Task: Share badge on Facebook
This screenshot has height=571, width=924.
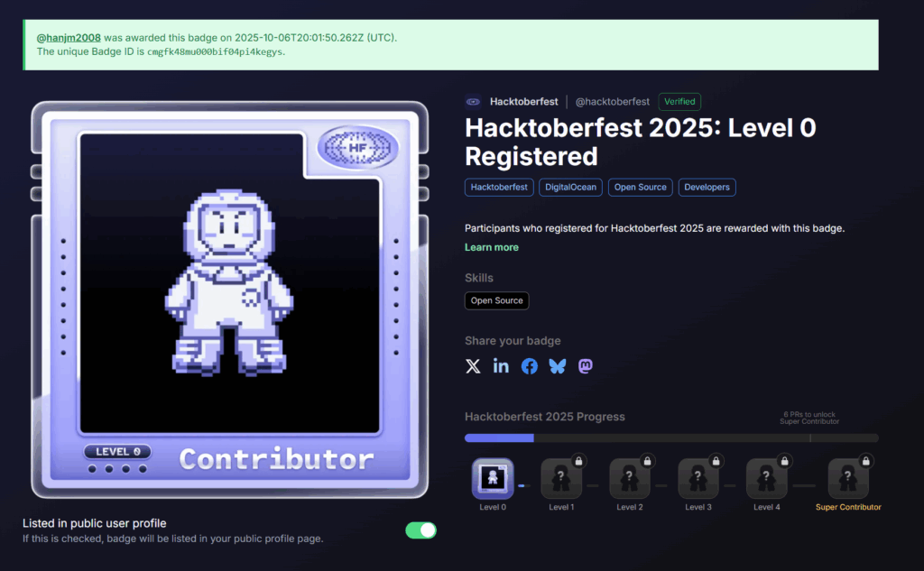Action: click(529, 366)
